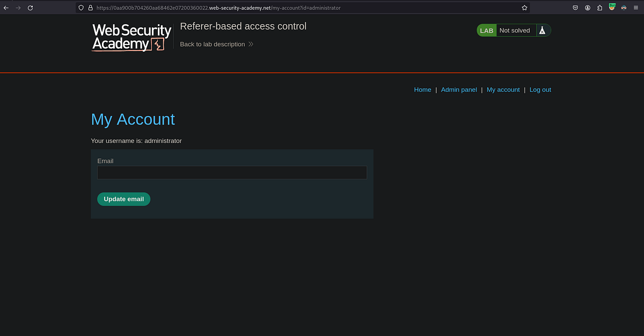Open the masked proxy extension dropdown

[x=624, y=8]
